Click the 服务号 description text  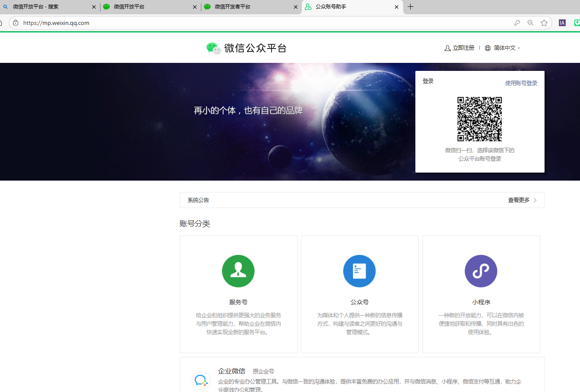point(239,324)
